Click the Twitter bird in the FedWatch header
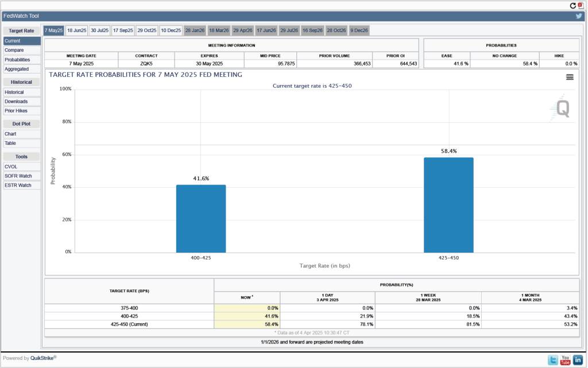Image resolution: width=588 pixels, height=368 pixels. pyautogui.click(x=579, y=16)
